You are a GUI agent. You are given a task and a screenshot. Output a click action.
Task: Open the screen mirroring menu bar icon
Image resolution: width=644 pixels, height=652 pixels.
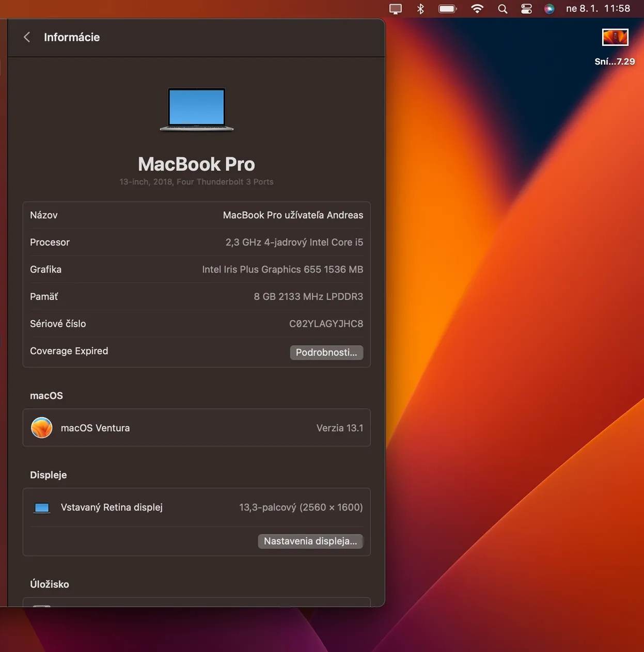pos(396,9)
